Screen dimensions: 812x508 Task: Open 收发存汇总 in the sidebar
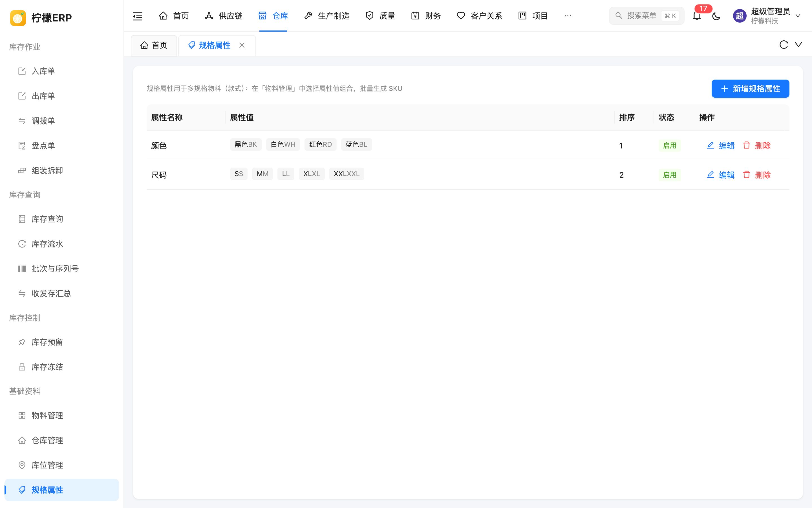62,294
